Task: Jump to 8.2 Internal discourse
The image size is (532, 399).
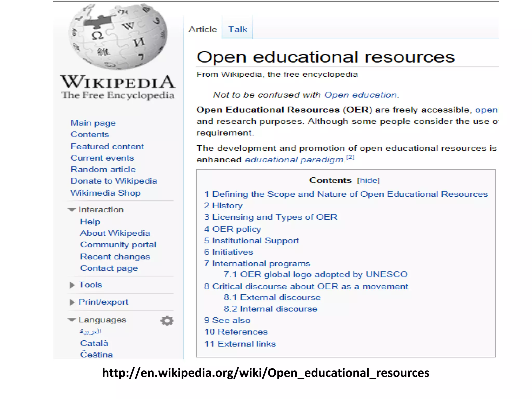Action: (270, 309)
